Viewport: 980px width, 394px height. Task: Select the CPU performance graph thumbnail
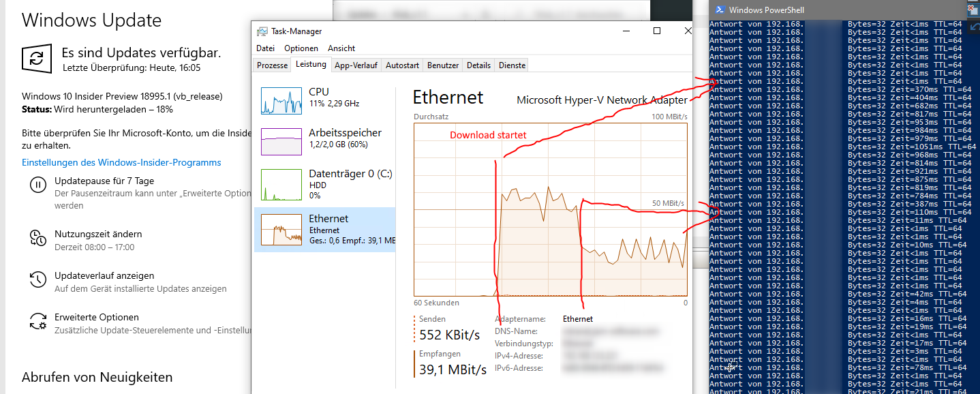[281, 100]
